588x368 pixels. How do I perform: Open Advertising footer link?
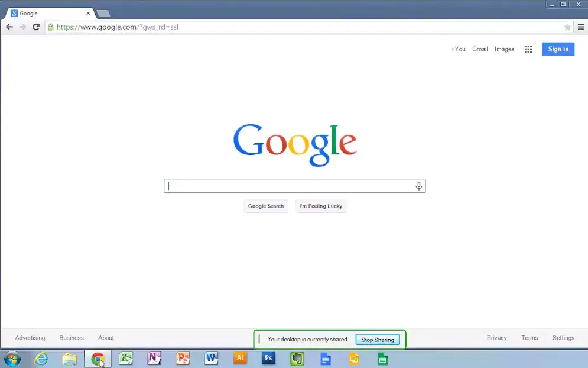click(x=30, y=338)
